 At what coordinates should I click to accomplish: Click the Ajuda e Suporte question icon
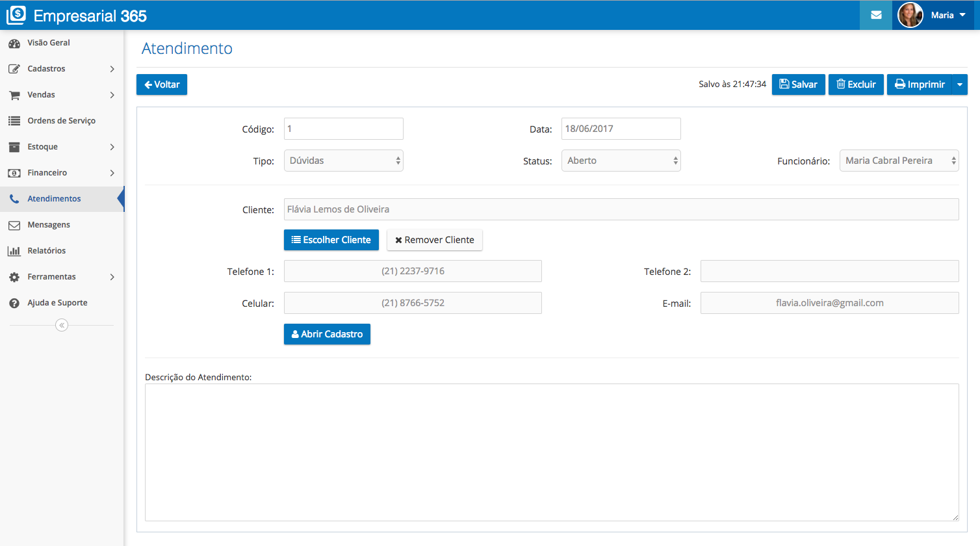point(14,303)
